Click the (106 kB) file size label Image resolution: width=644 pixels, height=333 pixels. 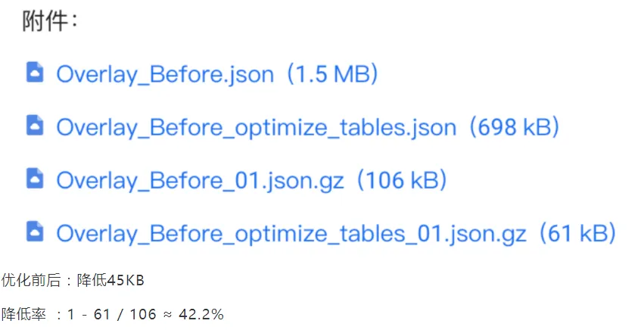(402, 181)
